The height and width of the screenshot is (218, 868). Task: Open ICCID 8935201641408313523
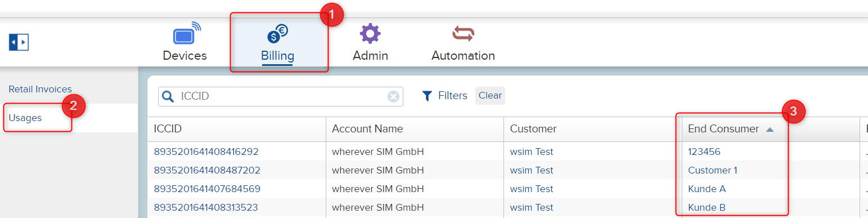coord(206,207)
